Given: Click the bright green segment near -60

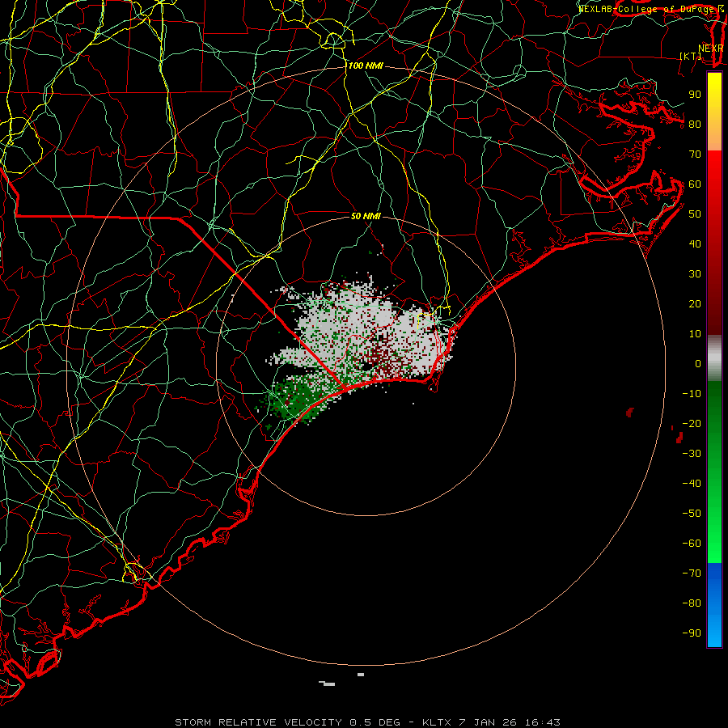Looking at the screenshot, I should coord(714,544).
